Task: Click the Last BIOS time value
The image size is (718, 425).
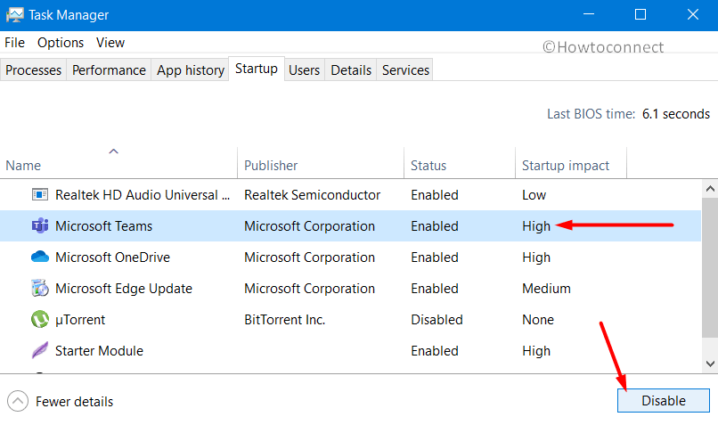Action: tap(675, 114)
